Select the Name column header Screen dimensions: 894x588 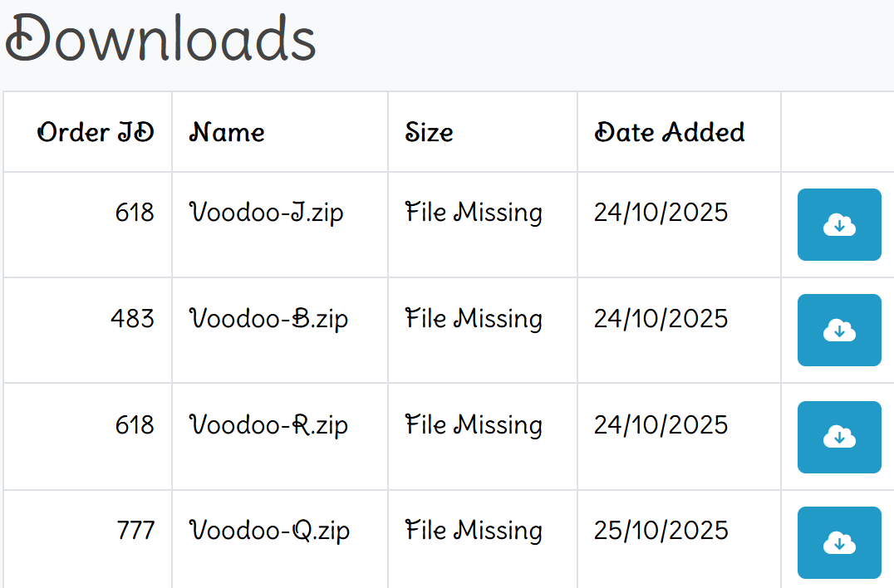pos(228,133)
